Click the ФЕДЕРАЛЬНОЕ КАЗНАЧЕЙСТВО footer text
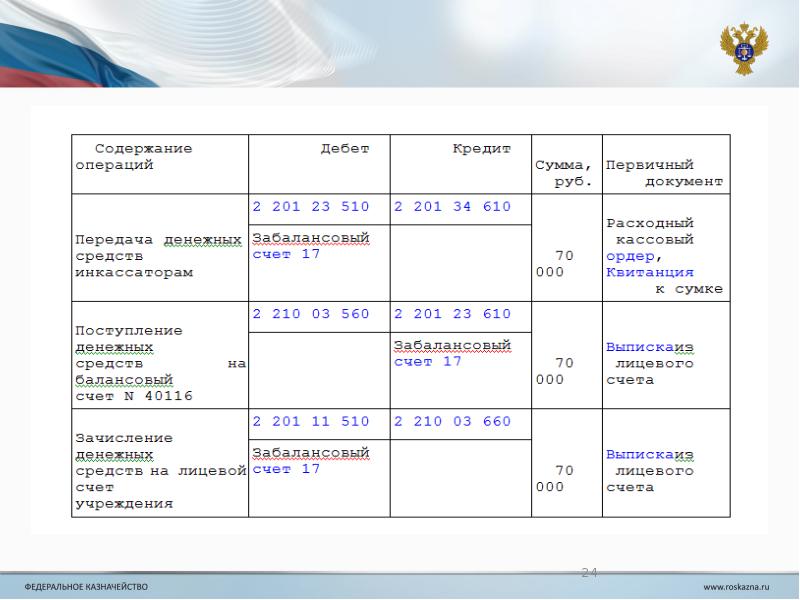This screenshot has height=600, width=800. click(86, 586)
